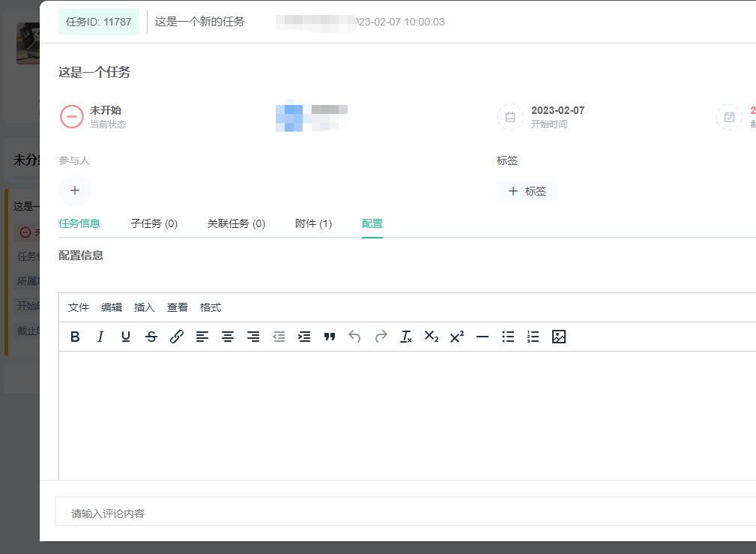
Task: Open the 格式 menu
Action: tap(211, 307)
